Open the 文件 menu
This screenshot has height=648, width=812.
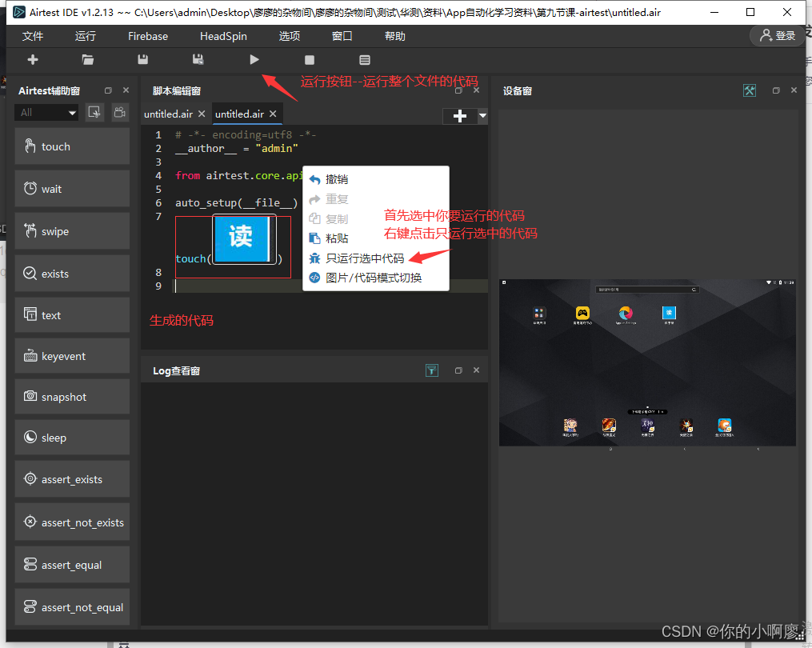click(x=33, y=36)
